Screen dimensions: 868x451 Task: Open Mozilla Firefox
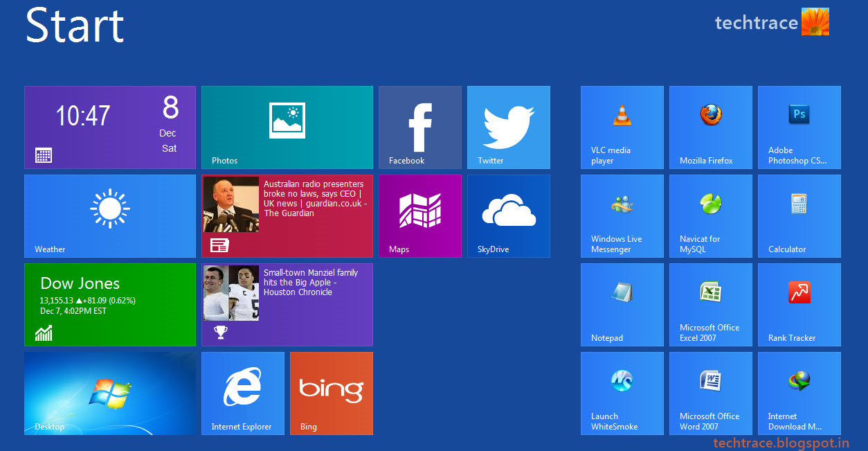(x=710, y=127)
